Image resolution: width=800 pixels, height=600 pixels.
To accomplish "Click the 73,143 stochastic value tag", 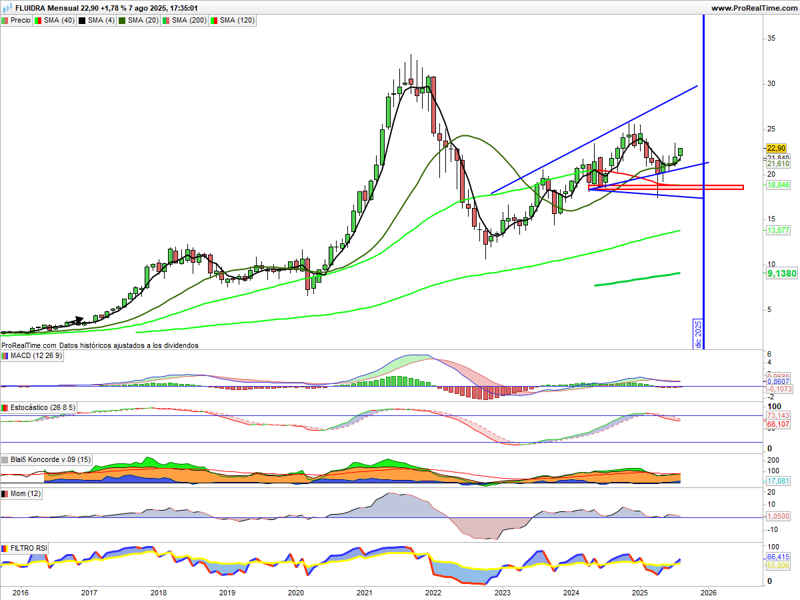I will [x=779, y=415].
